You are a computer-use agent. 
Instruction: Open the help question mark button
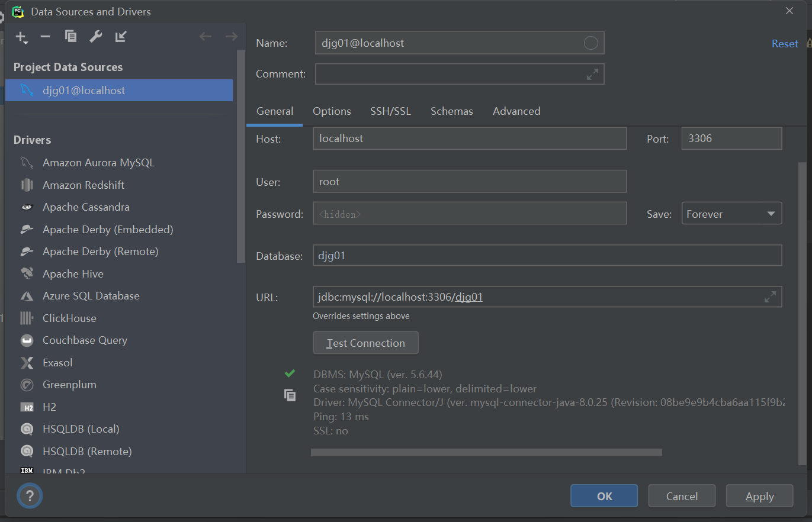[x=30, y=496]
